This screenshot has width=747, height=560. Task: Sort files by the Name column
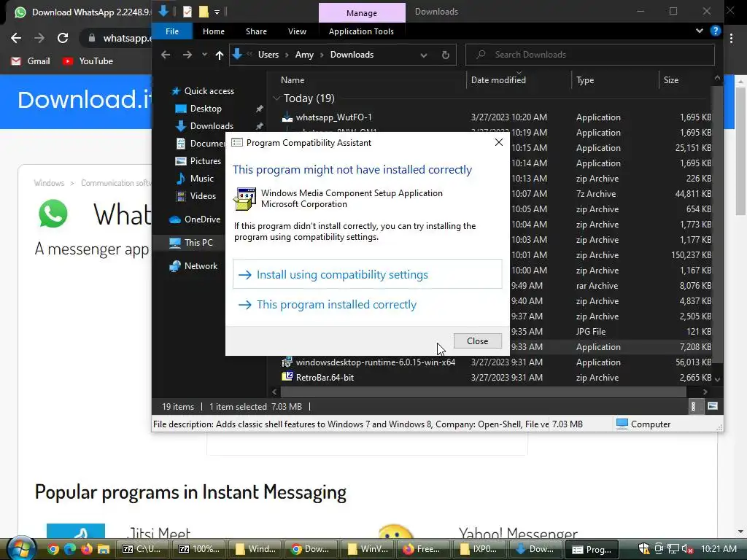(x=293, y=80)
